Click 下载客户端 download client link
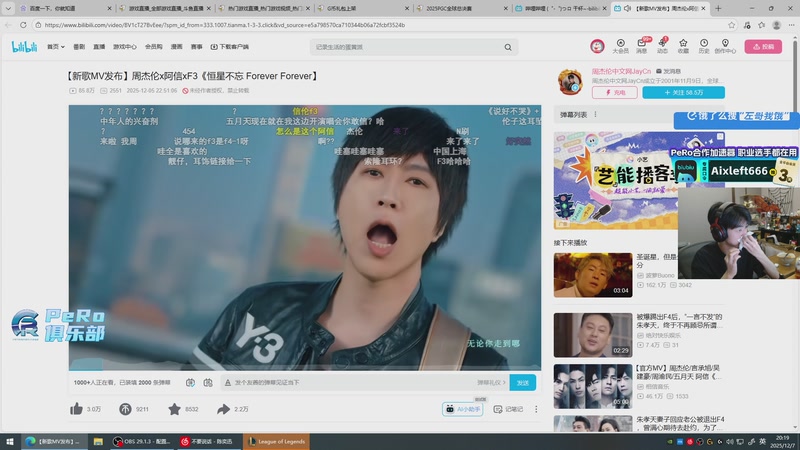Viewport: 800px width, 450px height. click(230, 46)
